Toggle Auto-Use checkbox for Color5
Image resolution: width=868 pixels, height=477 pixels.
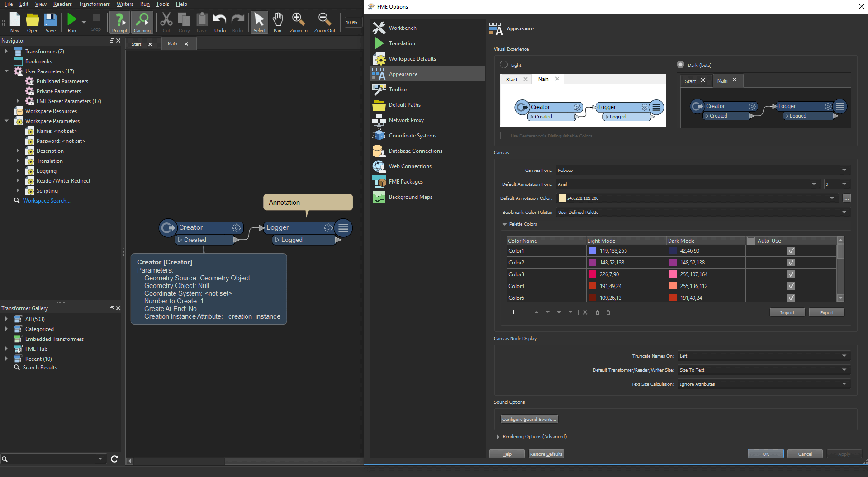pos(791,298)
